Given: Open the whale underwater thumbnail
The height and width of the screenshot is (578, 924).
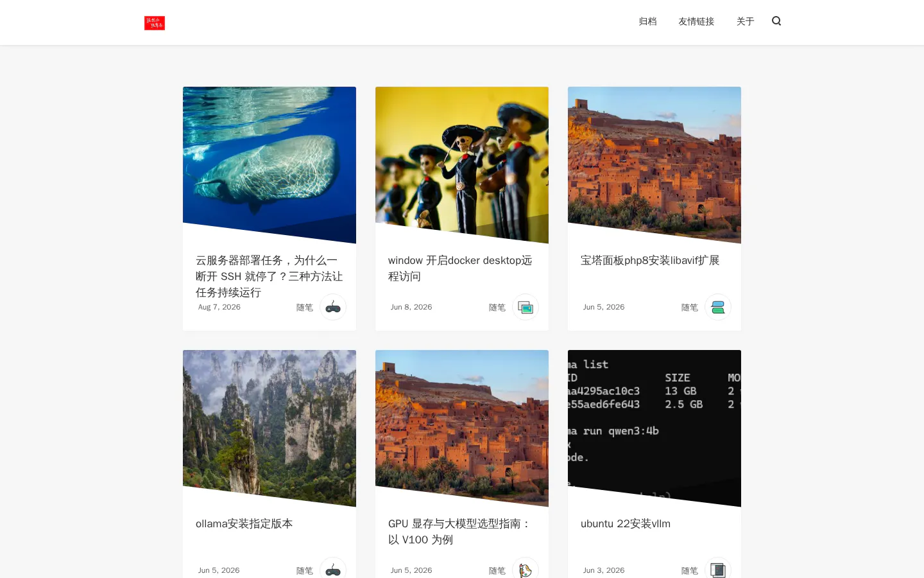Looking at the screenshot, I should click(x=269, y=165).
